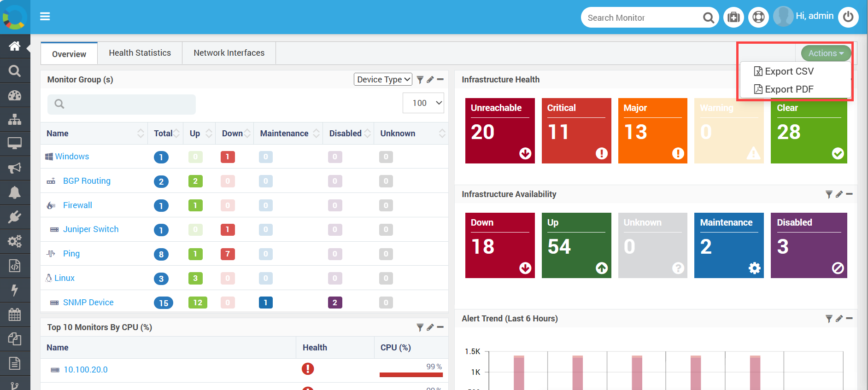This screenshot has width=868, height=390.
Task: Open the Linux group link
Action: [65, 278]
